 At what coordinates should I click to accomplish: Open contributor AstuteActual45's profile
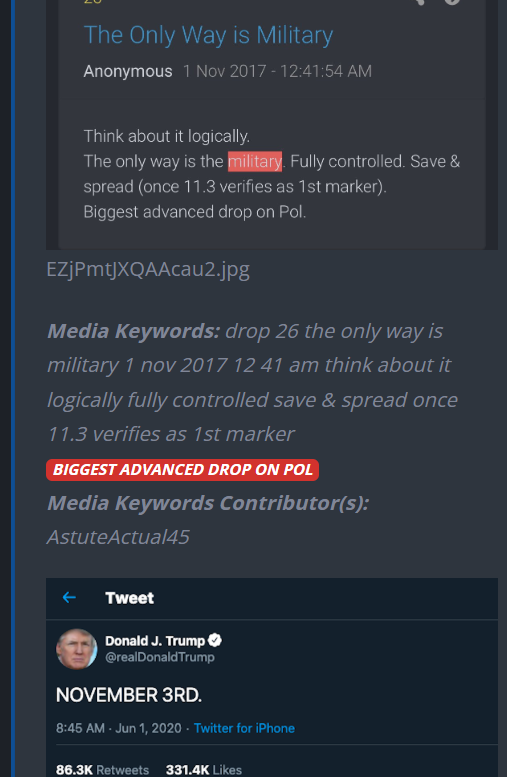(118, 537)
